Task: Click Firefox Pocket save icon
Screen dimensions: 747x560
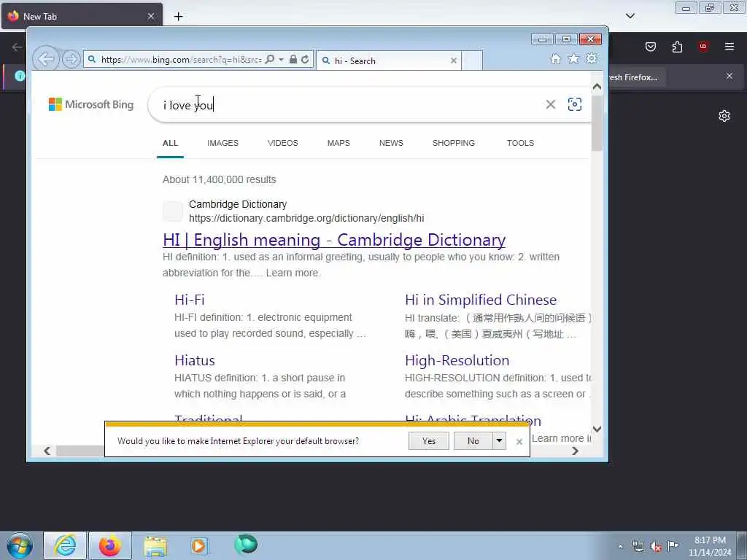Action: coord(650,47)
